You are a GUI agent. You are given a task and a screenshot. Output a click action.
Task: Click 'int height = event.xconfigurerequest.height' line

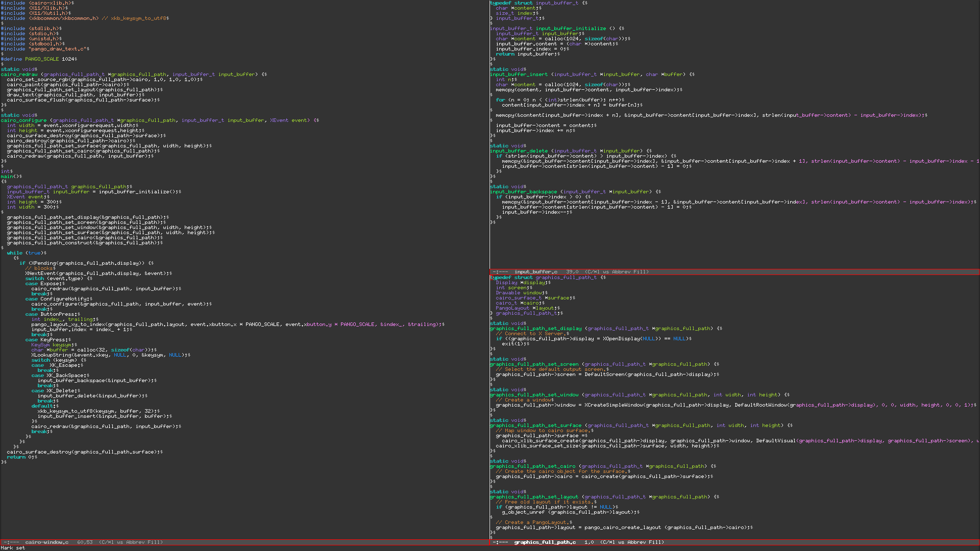pyautogui.click(x=76, y=131)
